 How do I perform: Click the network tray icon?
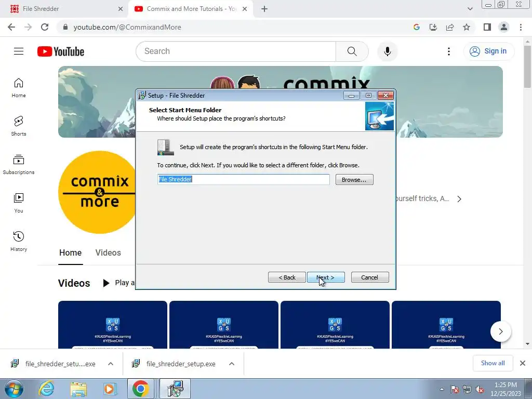(467, 389)
